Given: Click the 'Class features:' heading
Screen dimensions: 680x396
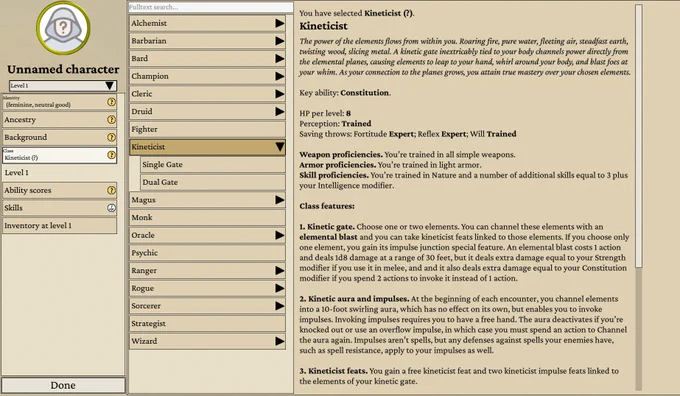Looking at the screenshot, I should 327,206.
